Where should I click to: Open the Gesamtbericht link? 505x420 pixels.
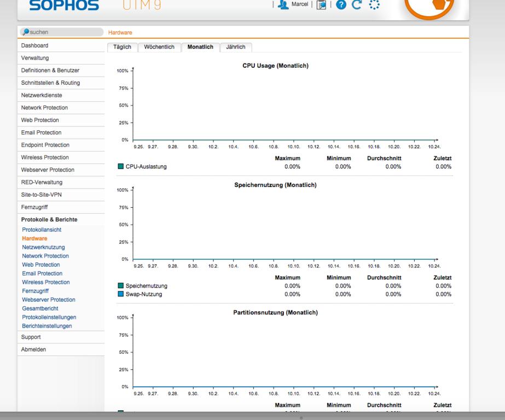[x=40, y=308]
